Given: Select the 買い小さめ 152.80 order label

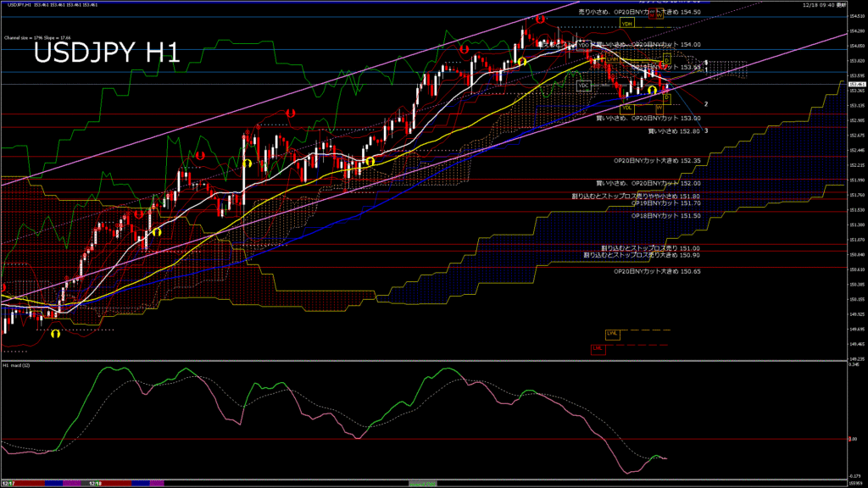Looking at the screenshot, I should (674, 131).
